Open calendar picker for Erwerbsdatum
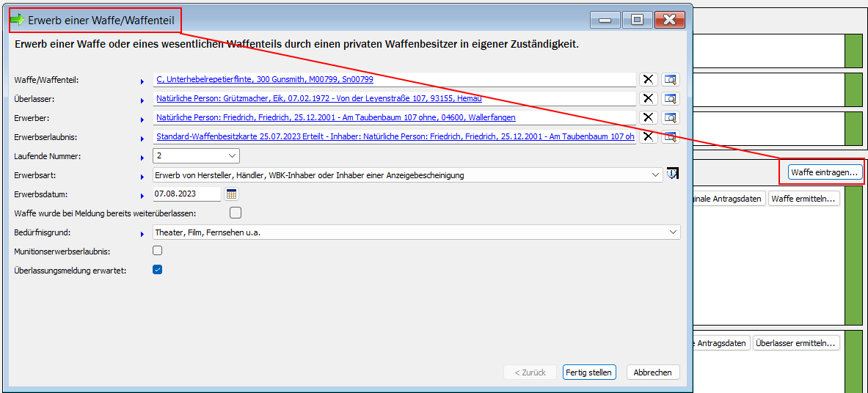868x393 pixels. pos(231,194)
